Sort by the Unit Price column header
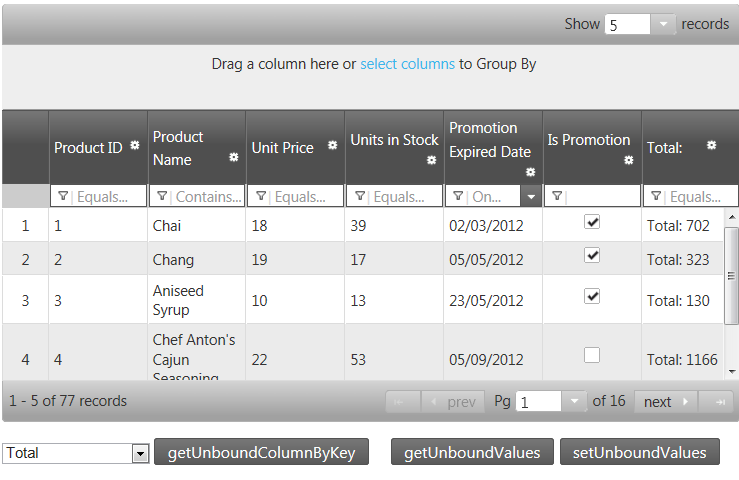Viewport: 739px width, 480px height. tap(282, 147)
